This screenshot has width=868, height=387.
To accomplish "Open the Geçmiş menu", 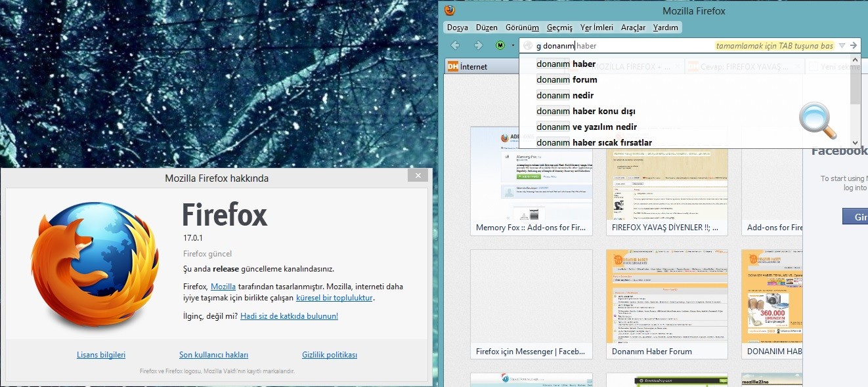I will (x=559, y=28).
